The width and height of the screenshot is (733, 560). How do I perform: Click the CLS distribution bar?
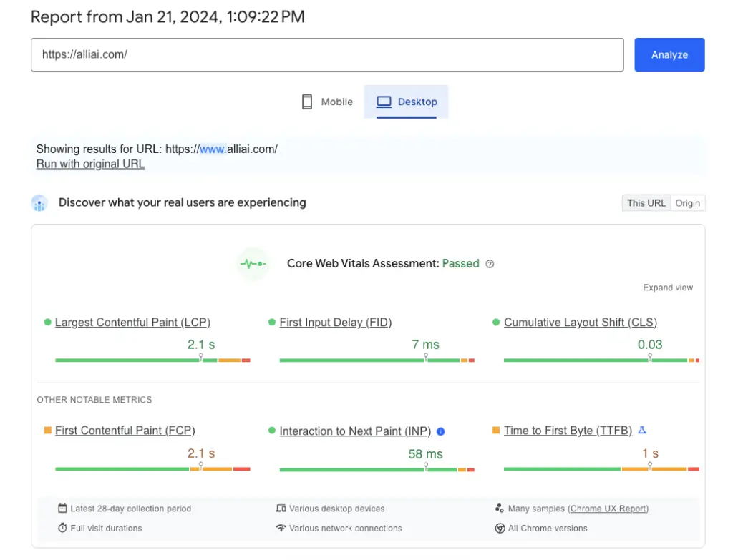point(601,360)
